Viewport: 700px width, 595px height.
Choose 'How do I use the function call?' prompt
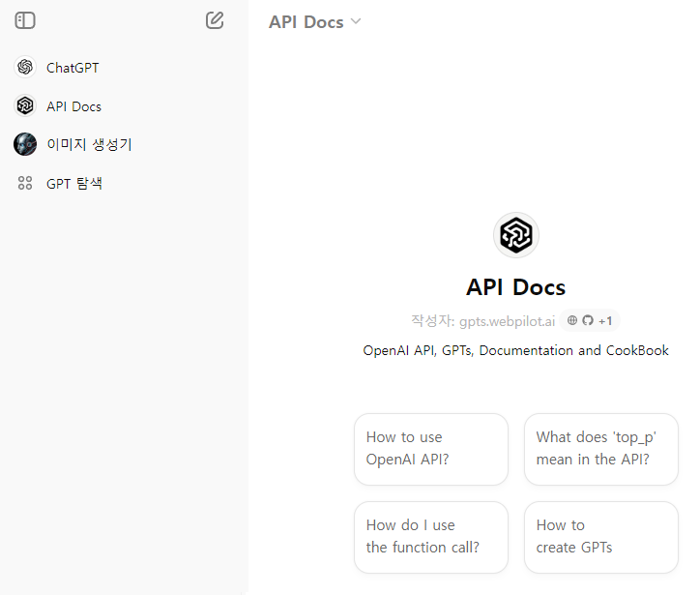click(431, 537)
